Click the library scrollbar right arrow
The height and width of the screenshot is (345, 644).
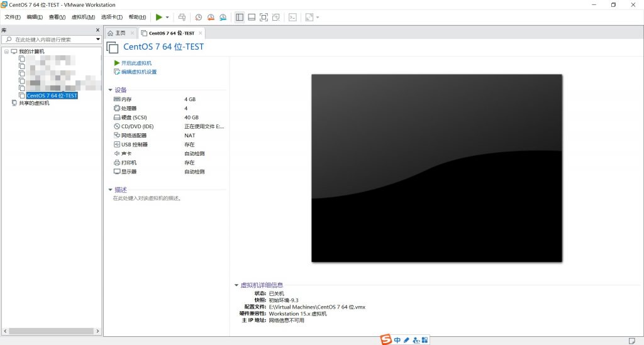(x=97, y=331)
